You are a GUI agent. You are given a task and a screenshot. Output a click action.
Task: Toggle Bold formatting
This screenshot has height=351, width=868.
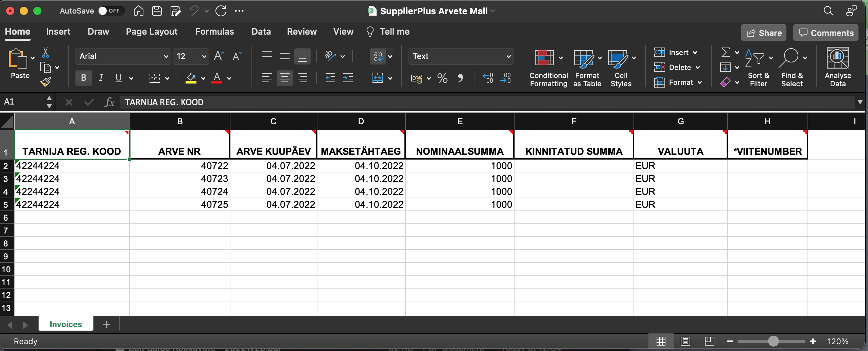[84, 78]
